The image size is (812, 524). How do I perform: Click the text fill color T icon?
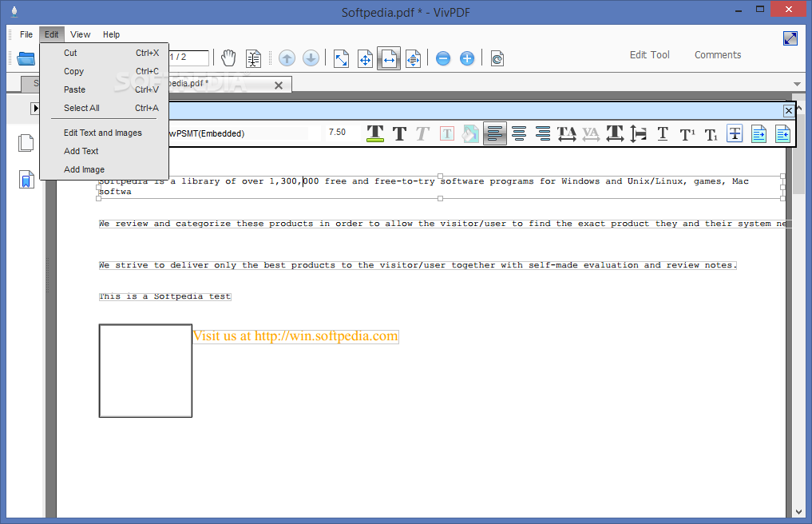375,133
